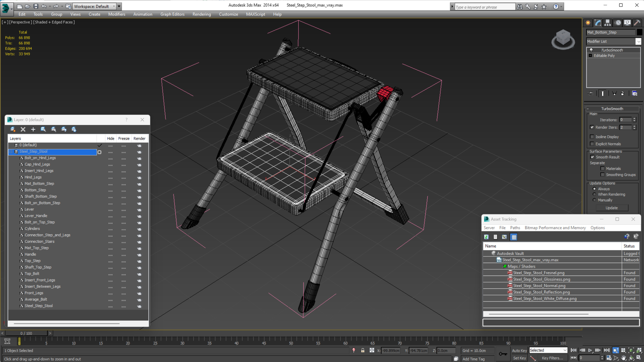Screen dimensions: 644x362
Task: Click Play Animation button
Action: [590, 350]
